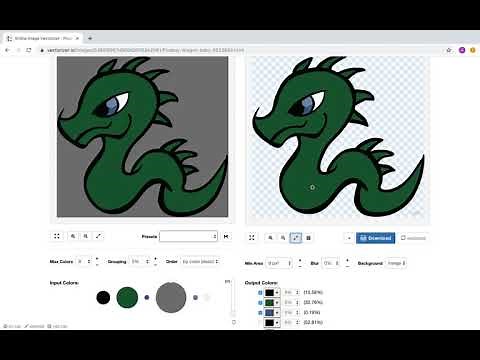Click the blue Download button
480x360 pixels.
tap(375, 238)
